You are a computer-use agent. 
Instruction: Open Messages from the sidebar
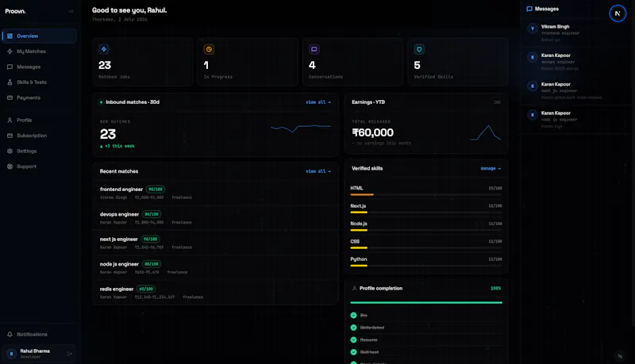click(x=39, y=67)
